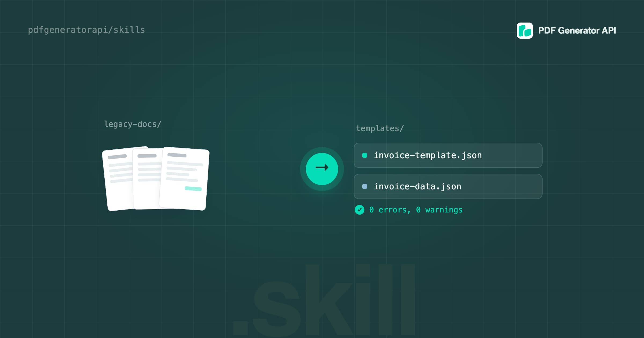The width and height of the screenshot is (644, 338).
Task: Click the PDF Generator API logo icon
Action: (525, 31)
